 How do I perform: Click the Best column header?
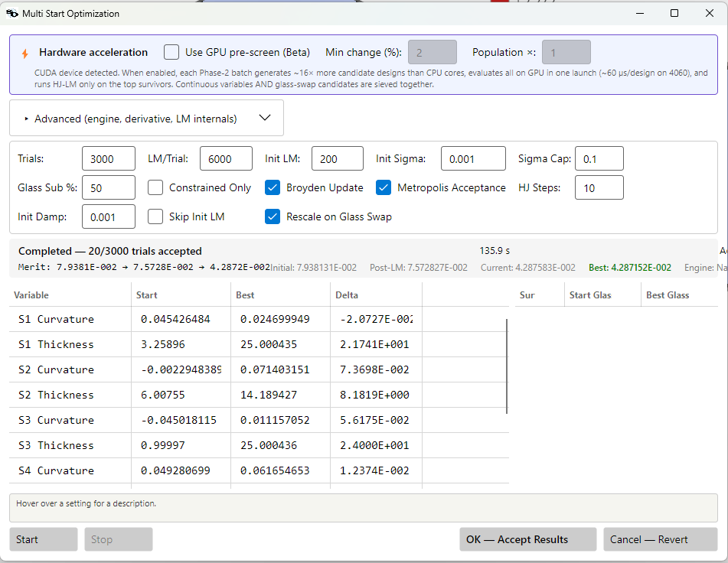280,295
